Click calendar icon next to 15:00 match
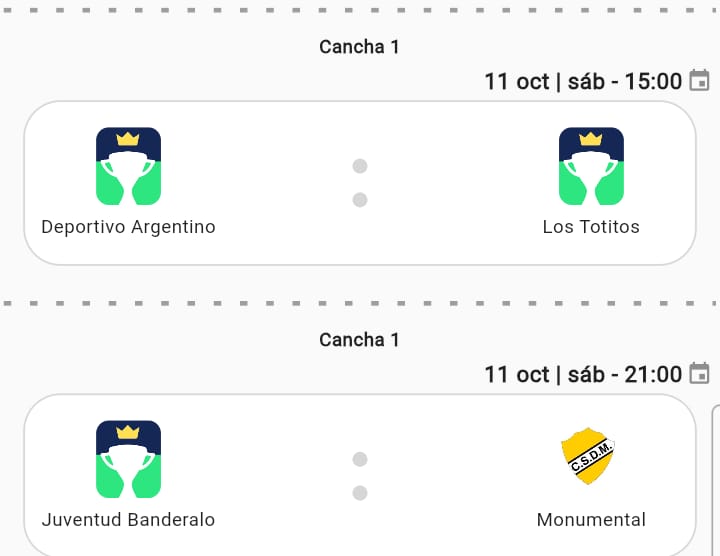Screen dimensions: 720x556 pyautogui.click(x=700, y=80)
